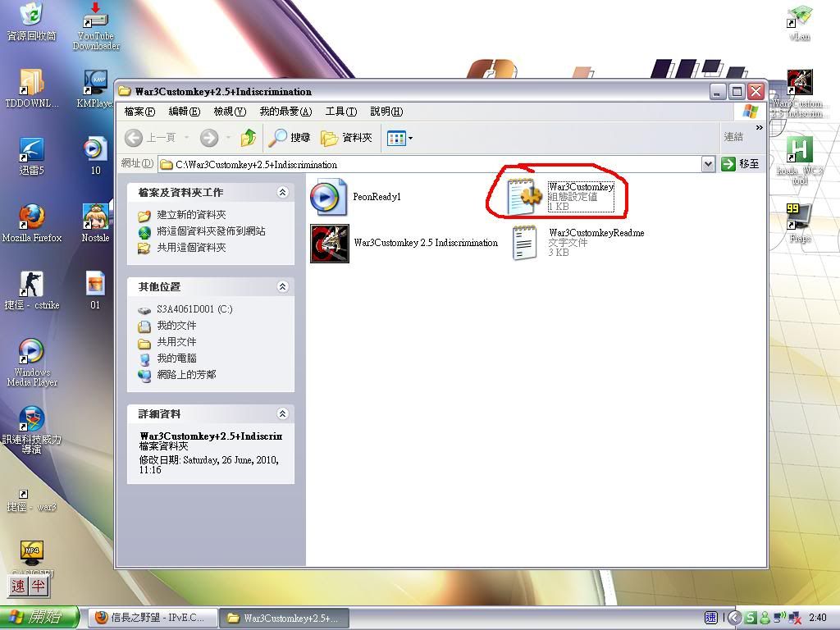Open the 檔案(F) menu
The width and height of the screenshot is (840, 630).
[x=139, y=112]
